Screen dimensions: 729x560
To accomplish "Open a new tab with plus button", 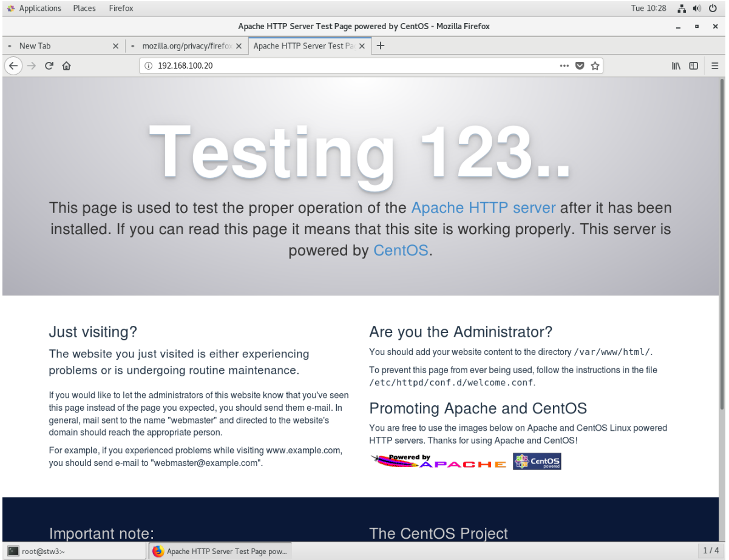I will click(381, 46).
